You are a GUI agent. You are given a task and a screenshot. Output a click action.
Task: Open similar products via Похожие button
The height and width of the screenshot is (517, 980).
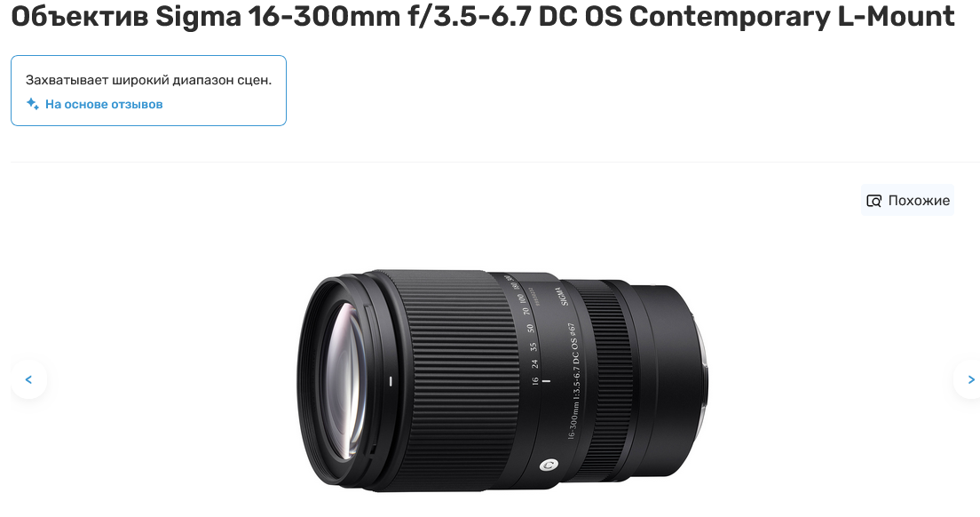click(907, 200)
